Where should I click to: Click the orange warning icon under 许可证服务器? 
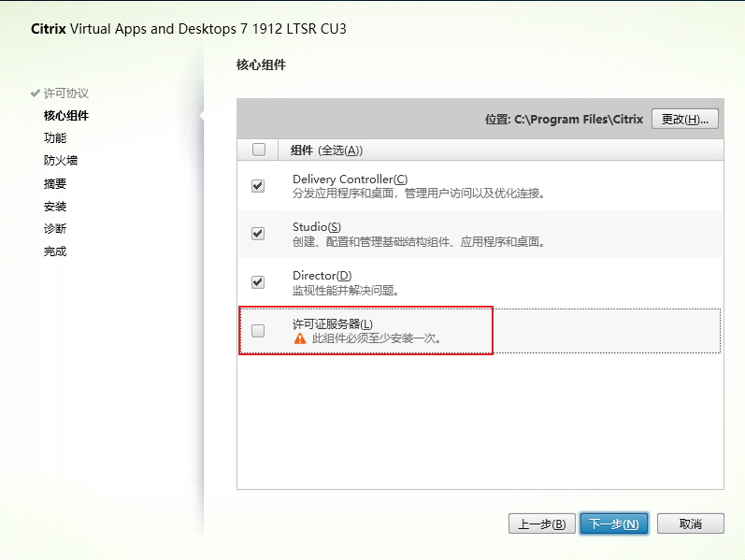coord(300,338)
